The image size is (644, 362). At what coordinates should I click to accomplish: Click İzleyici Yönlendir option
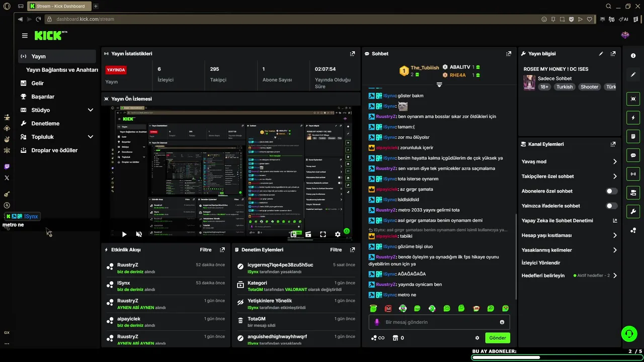(541, 263)
